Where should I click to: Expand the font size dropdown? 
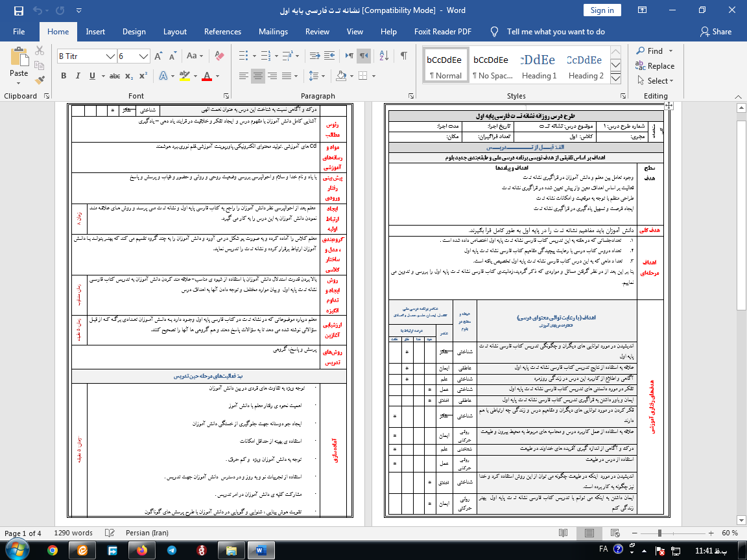pyautogui.click(x=145, y=56)
